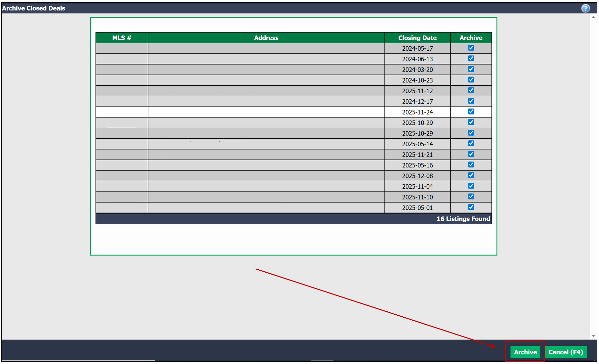Click the 16 Listings Found footer

pos(463,219)
